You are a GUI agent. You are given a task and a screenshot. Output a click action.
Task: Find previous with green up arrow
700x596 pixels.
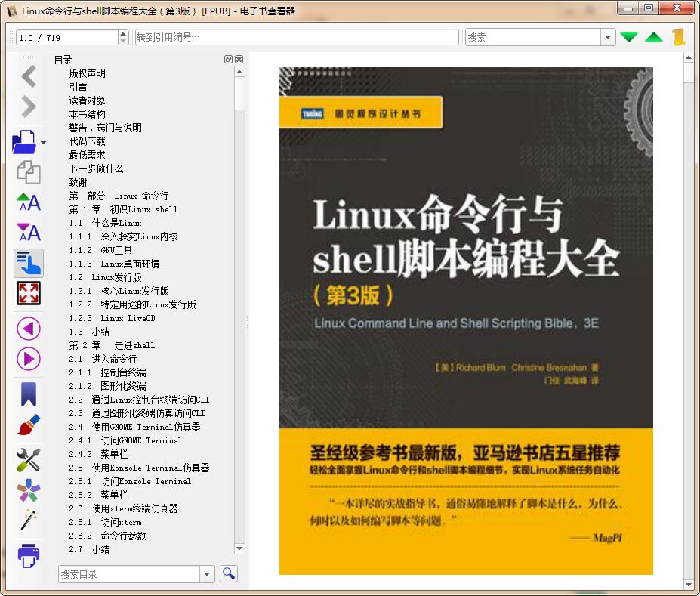point(654,37)
